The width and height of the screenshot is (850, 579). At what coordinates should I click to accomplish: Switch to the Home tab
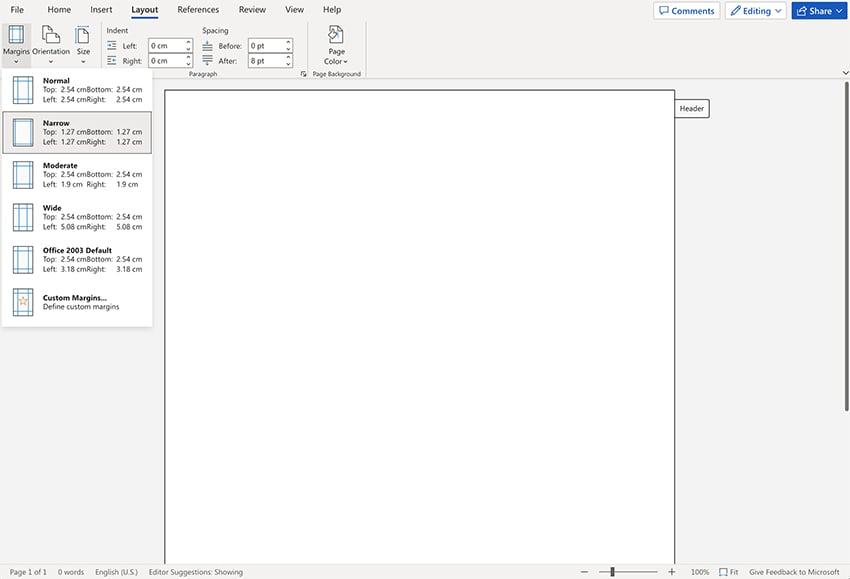tap(59, 10)
